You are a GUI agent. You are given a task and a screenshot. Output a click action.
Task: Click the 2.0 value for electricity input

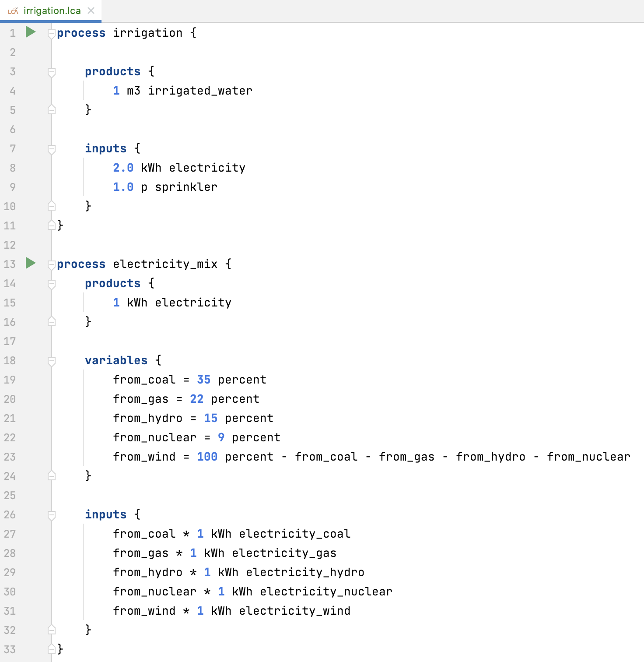pyautogui.click(x=123, y=168)
